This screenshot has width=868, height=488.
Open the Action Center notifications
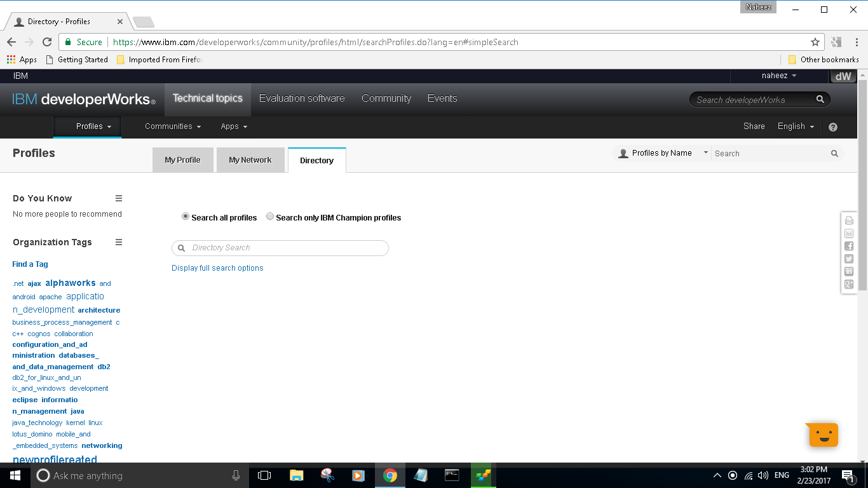click(848, 475)
